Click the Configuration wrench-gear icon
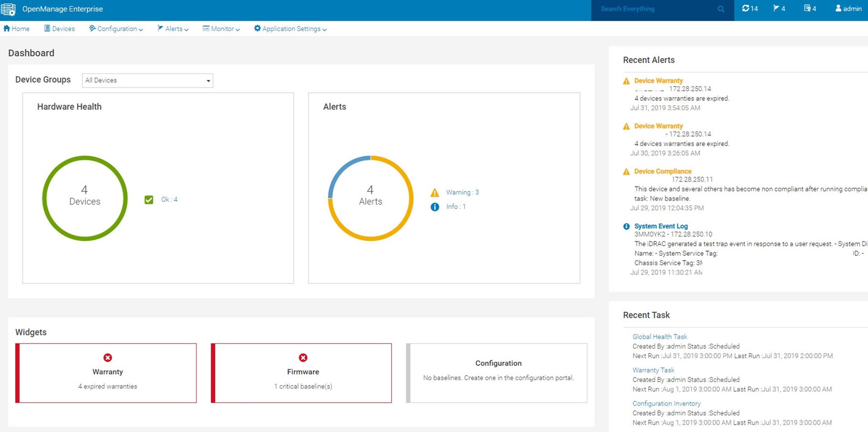868x432 pixels. 92,28
